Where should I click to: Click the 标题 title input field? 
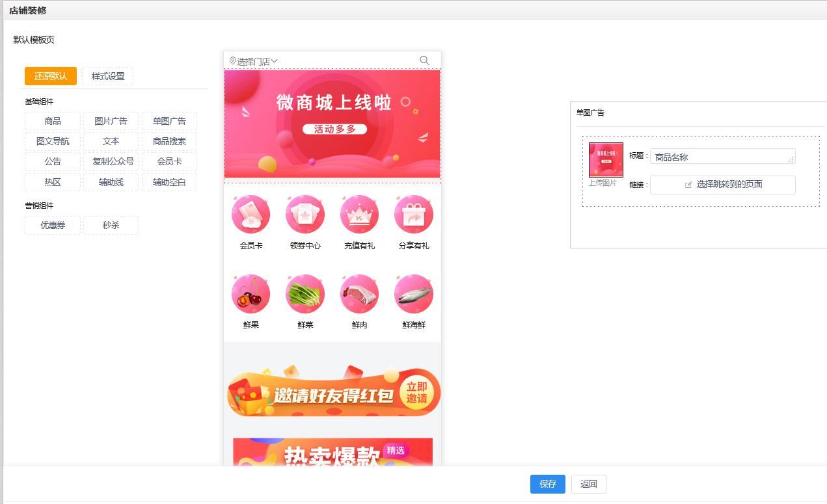click(x=722, y=157)
